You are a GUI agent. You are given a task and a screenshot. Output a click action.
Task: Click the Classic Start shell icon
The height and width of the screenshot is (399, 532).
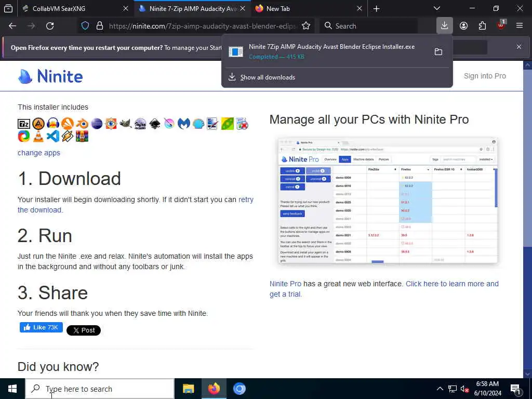click(x=198, y=124)
